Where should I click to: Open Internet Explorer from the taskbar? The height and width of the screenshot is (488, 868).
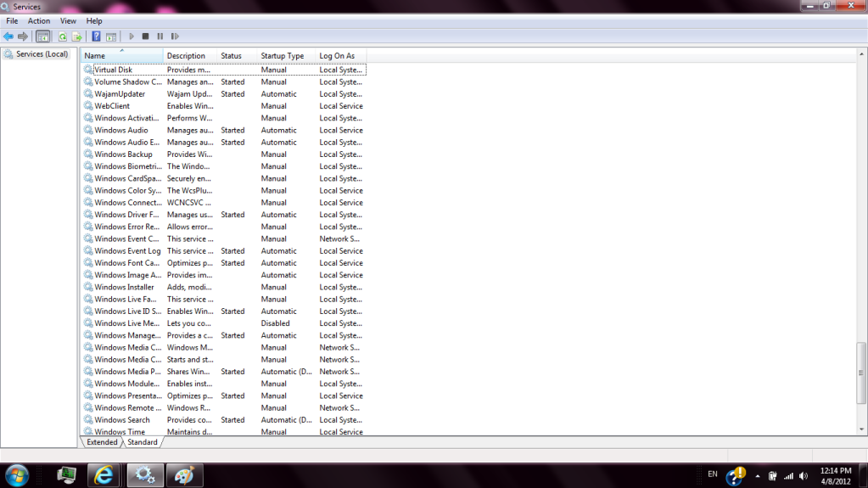tap(104, 475)
